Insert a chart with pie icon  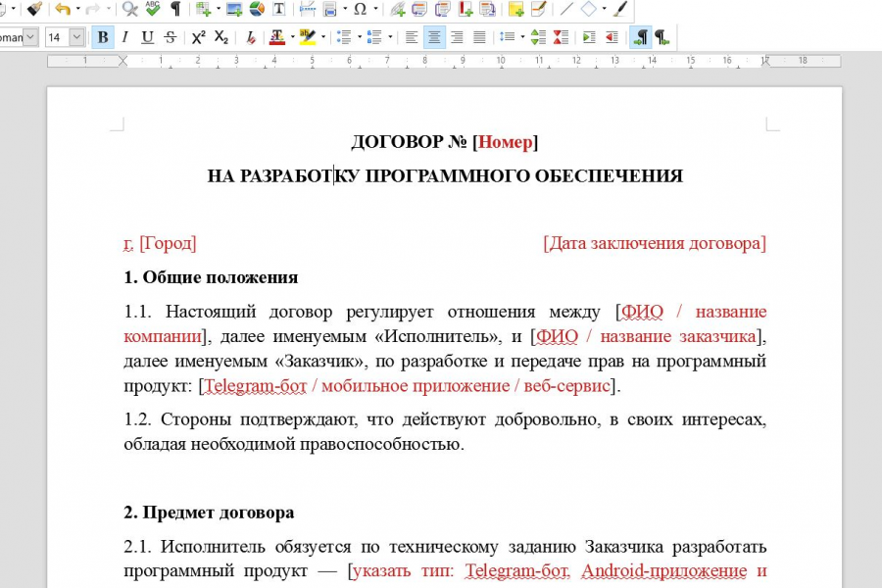tap(257, 9)
